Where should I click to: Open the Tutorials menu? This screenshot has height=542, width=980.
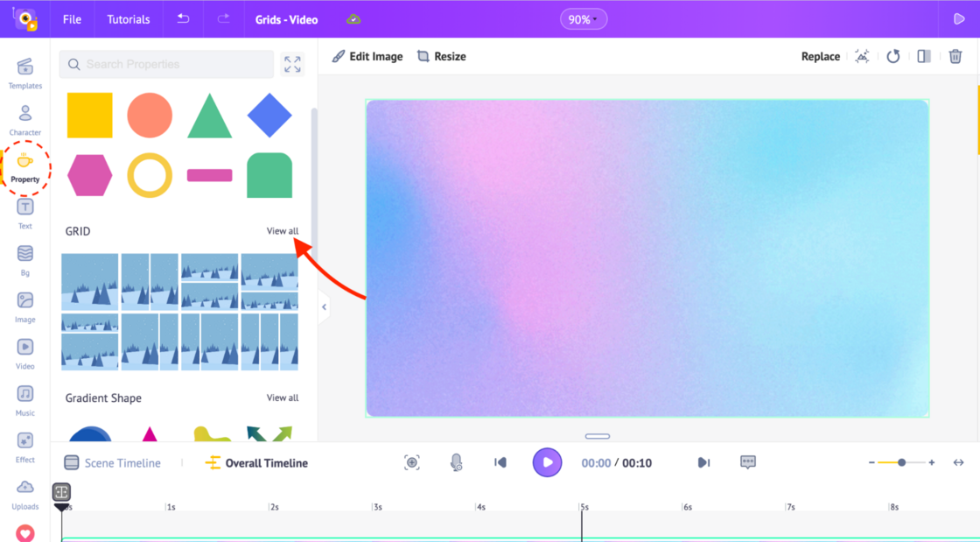129,19
